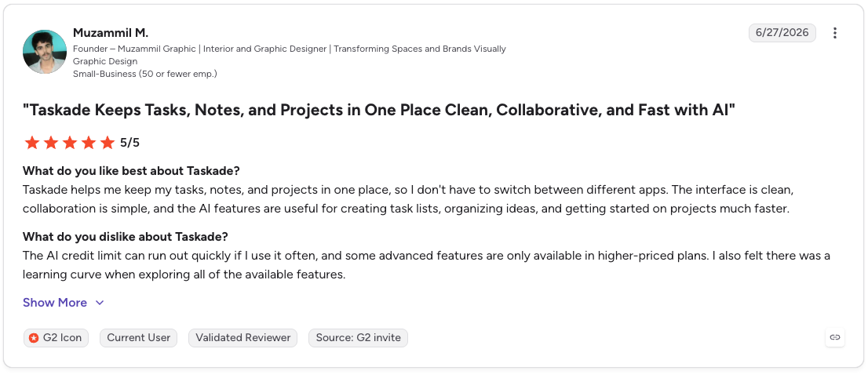
Task: Open the review title about Taskade
Action: [378, 110]
